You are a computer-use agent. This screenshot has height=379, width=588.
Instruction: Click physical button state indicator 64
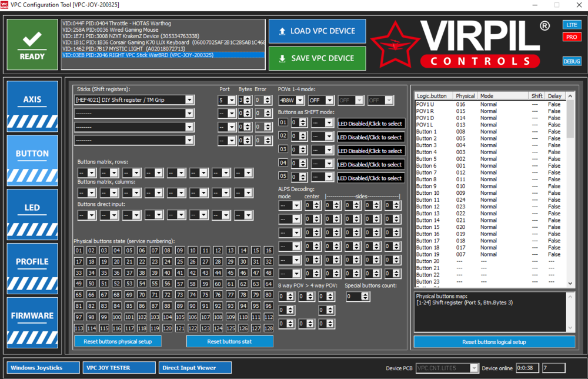(x=269, y=284)
